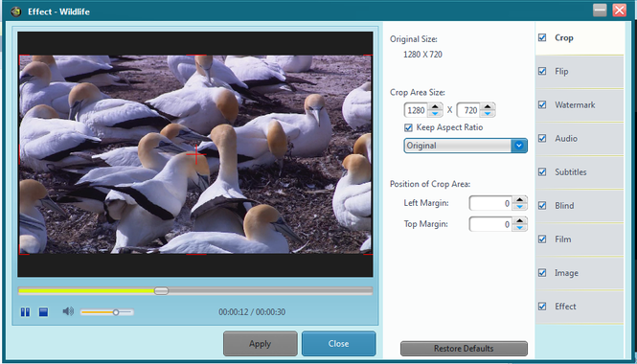Click the app logo icon in title bar

[x=16, y=11]
